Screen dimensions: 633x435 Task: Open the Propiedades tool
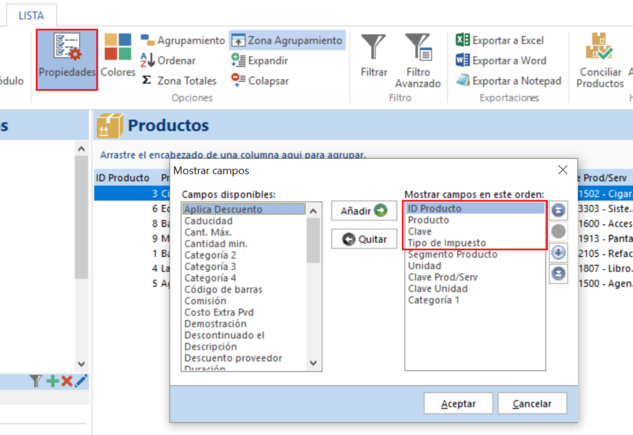[67, 59]
